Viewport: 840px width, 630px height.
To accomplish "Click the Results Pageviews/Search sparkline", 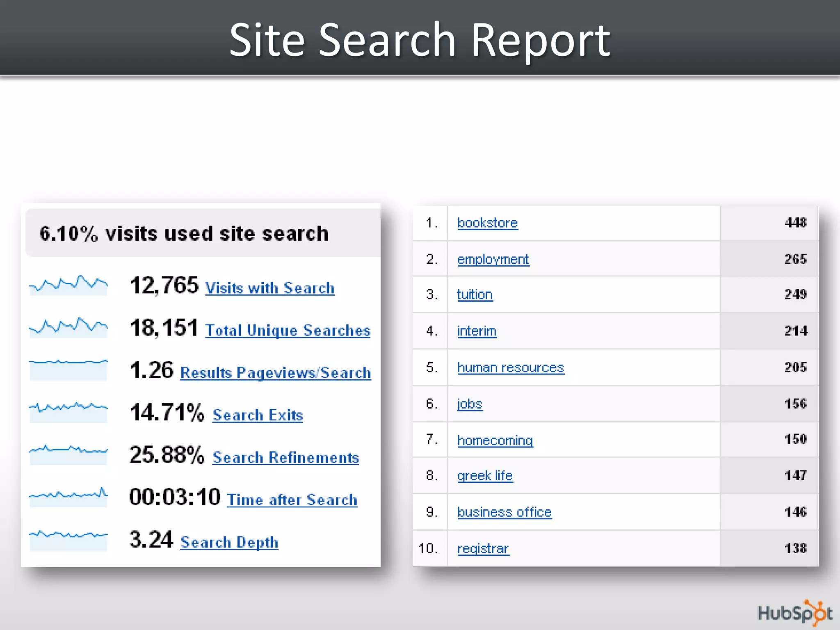I will 68,370.
